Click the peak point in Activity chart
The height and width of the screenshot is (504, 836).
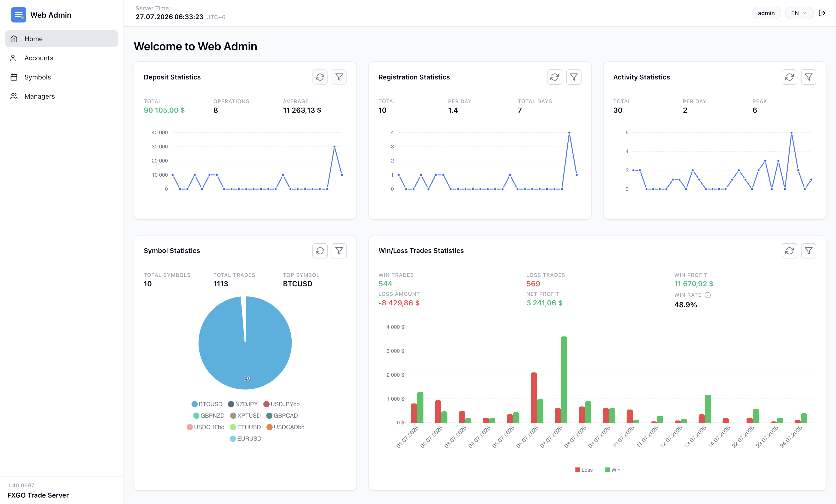pyautogui.click(x=791, y=133)
